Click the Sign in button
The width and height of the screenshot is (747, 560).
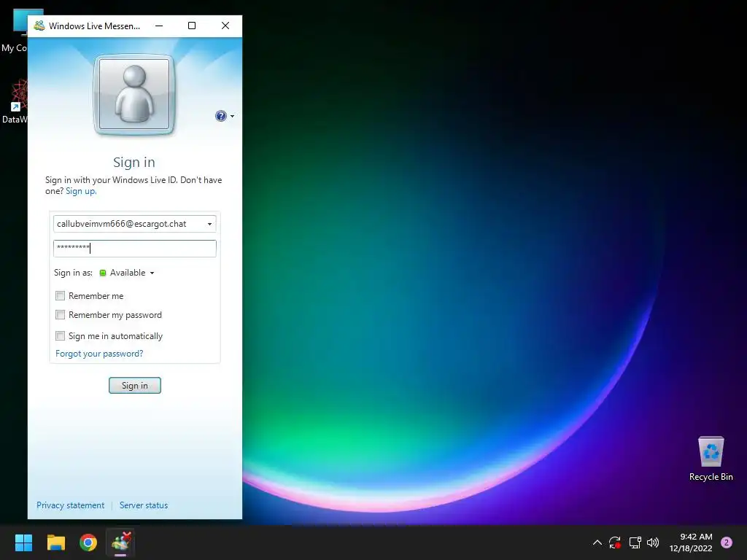[135, 385]
